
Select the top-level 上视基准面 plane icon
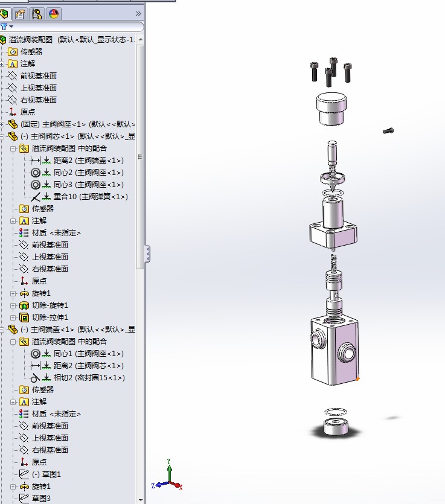(x=12, y=88)
